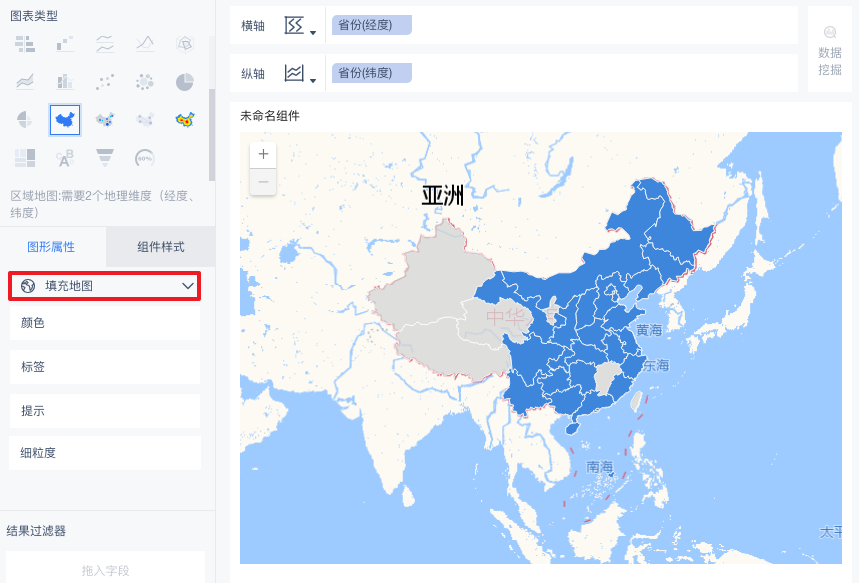859x583 pixels.
Task: Zoom out the map with minus button
Action: click(x=263, y=181)
